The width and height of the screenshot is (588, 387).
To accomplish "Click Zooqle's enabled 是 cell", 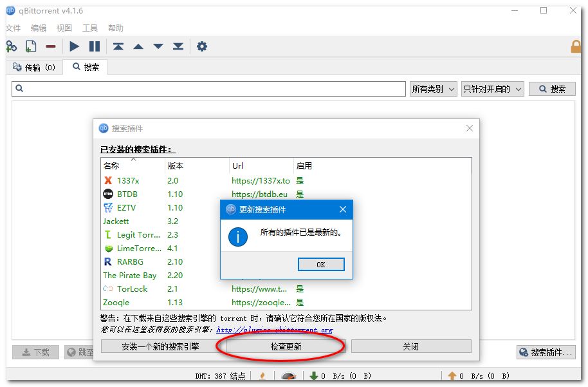I will point(300,302).
